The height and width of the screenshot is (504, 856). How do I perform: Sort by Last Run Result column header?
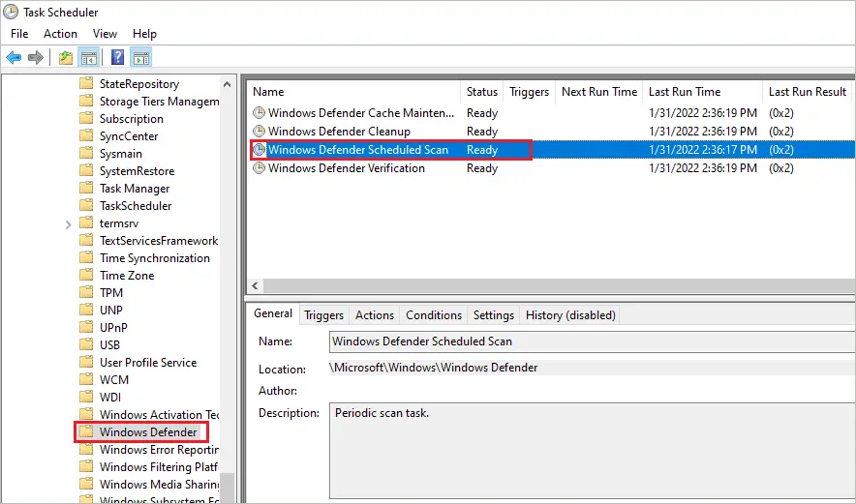click(x=810, y=92)
